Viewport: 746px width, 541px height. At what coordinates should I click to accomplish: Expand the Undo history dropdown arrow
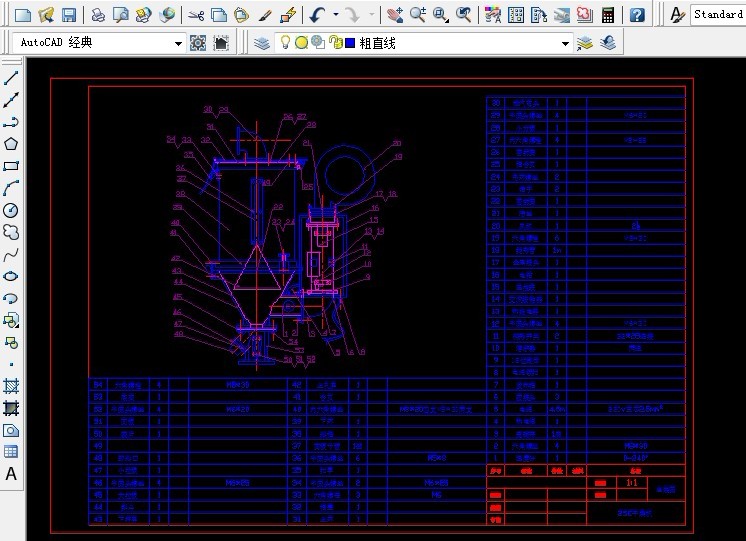(x=335, y=15)
